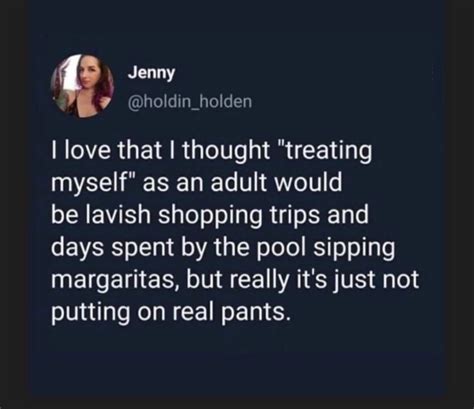The height and width of the screenshot is (409, 474).
Task: Open Jenny's profile picture
Action: click(82, 86)
